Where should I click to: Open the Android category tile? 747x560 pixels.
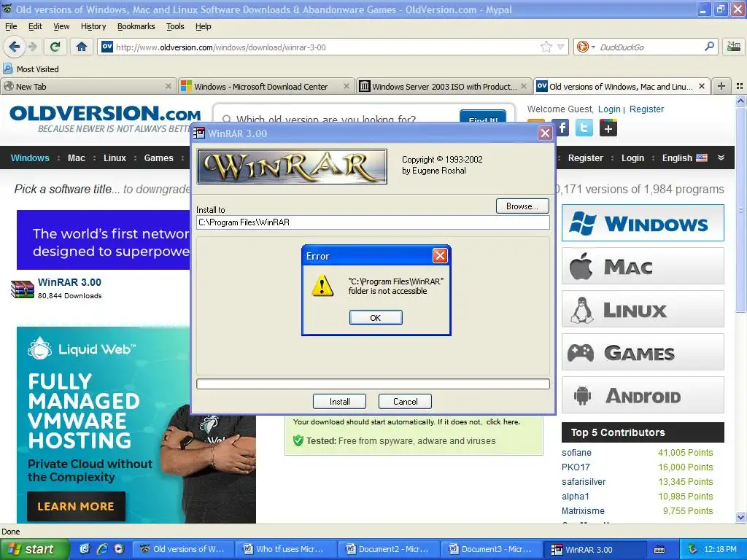pos(643,395)
